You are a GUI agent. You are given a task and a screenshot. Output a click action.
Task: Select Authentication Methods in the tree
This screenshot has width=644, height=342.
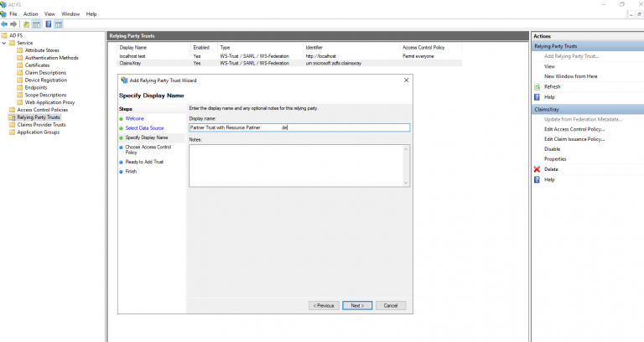click(52, 58)
